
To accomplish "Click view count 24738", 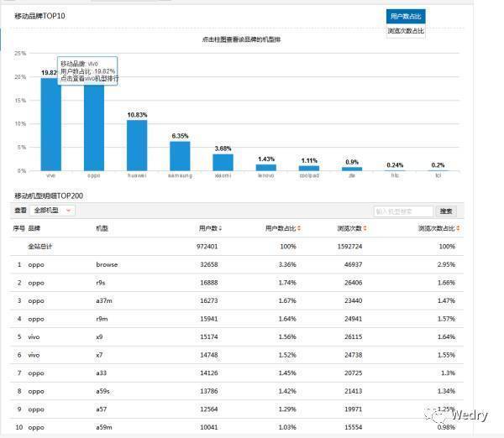I will pyautogui.click(x=354, y=355).
